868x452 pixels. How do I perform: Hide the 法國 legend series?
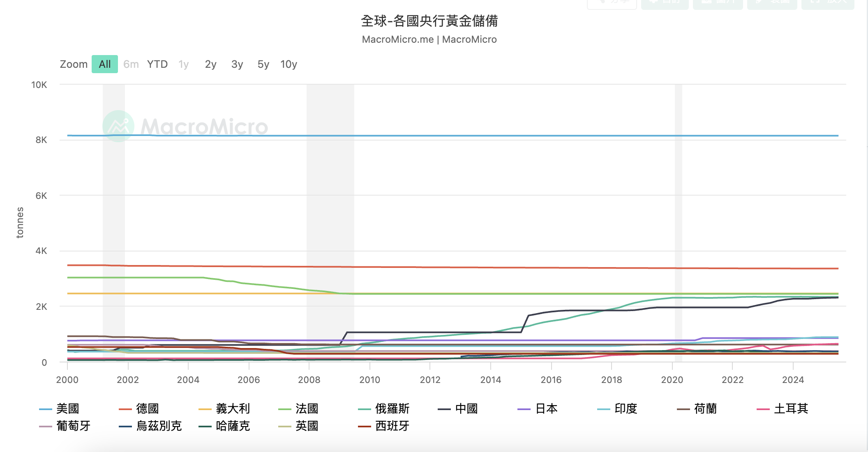point(298,409)
